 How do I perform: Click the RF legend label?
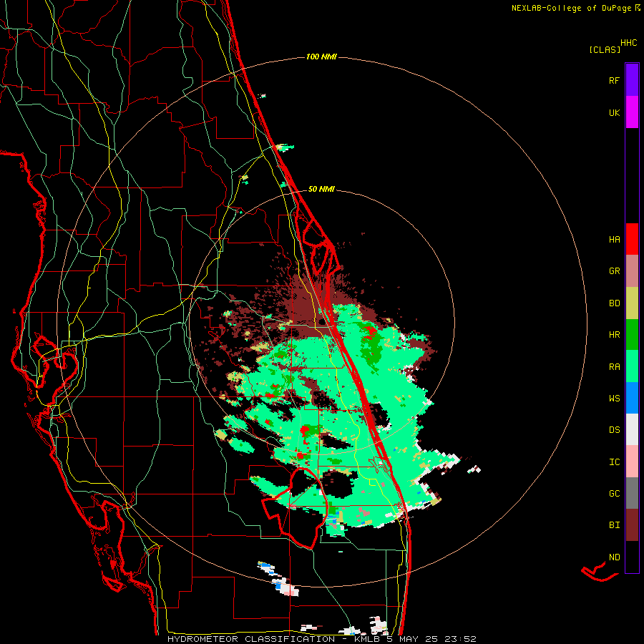[614, 80]
